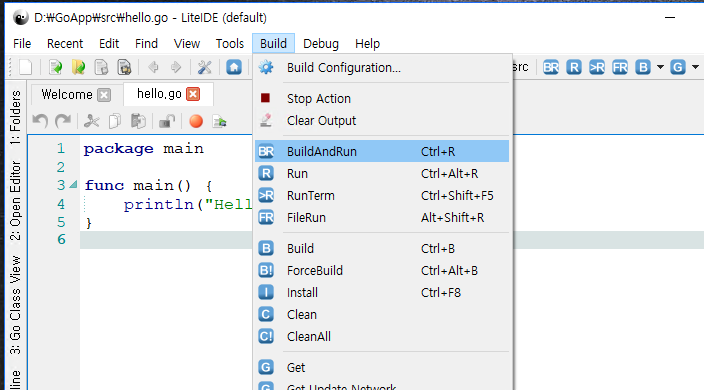This screenshot has width=704, height=390.
Task: Click the export icon beside red circle
Action: pos(219,121)
